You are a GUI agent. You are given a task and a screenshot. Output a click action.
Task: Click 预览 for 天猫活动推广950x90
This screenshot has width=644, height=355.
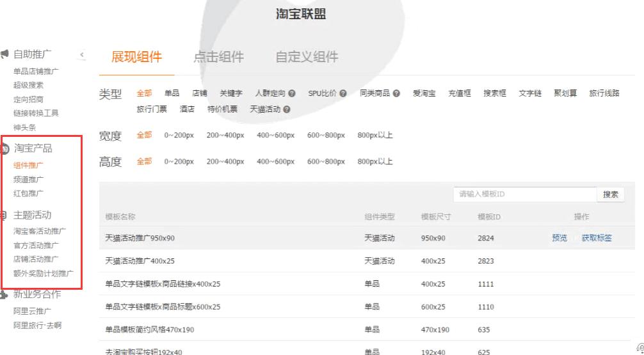559,238
